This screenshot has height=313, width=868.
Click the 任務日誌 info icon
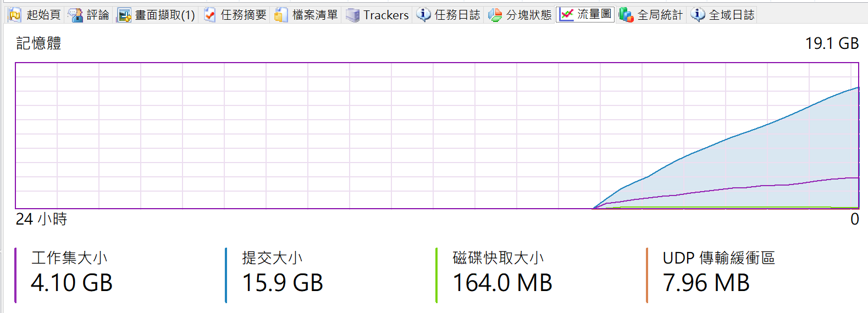[423, 15]
